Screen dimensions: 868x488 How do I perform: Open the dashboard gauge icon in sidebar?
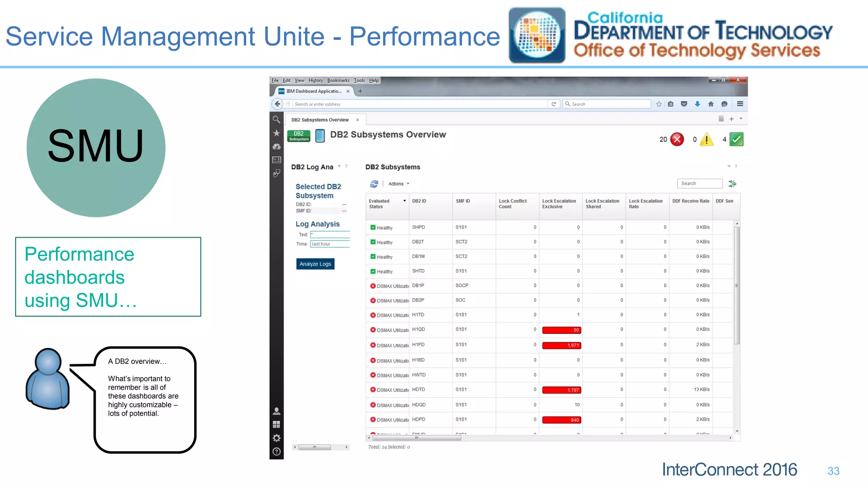pos(276,147)
